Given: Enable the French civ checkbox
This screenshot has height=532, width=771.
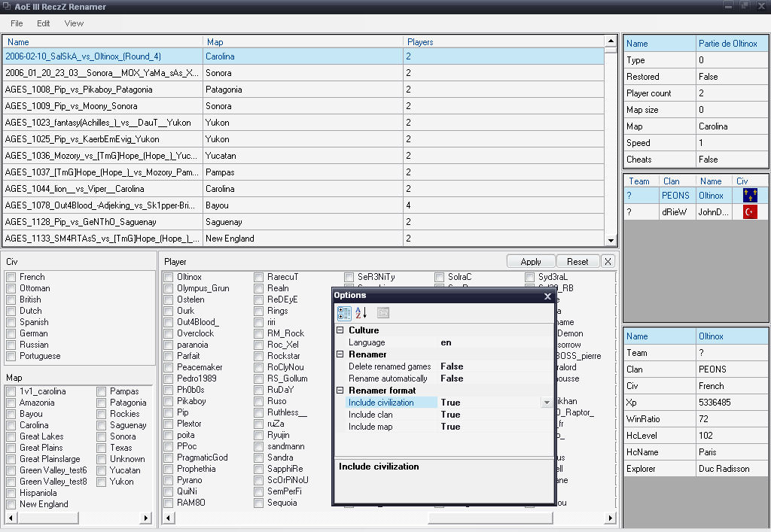Looking at the screenshot, I should point(11,277).
